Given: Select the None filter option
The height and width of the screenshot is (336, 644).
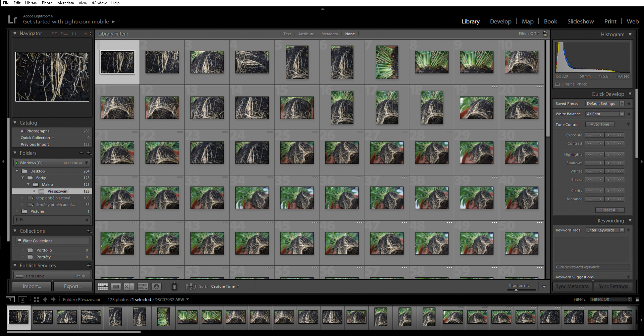Looking at the screenshot, I should coord(350,34).
